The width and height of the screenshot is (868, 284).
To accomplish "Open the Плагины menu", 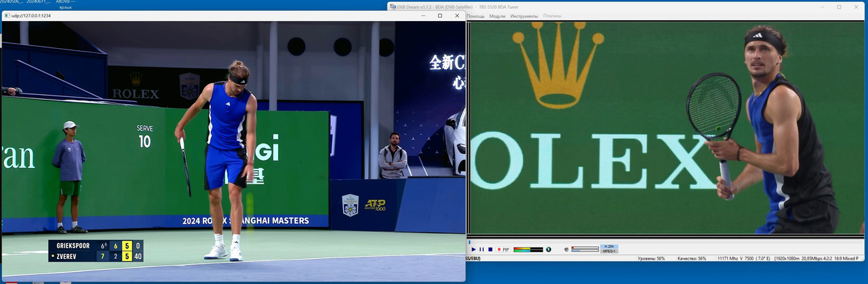I will coord(553,16).
